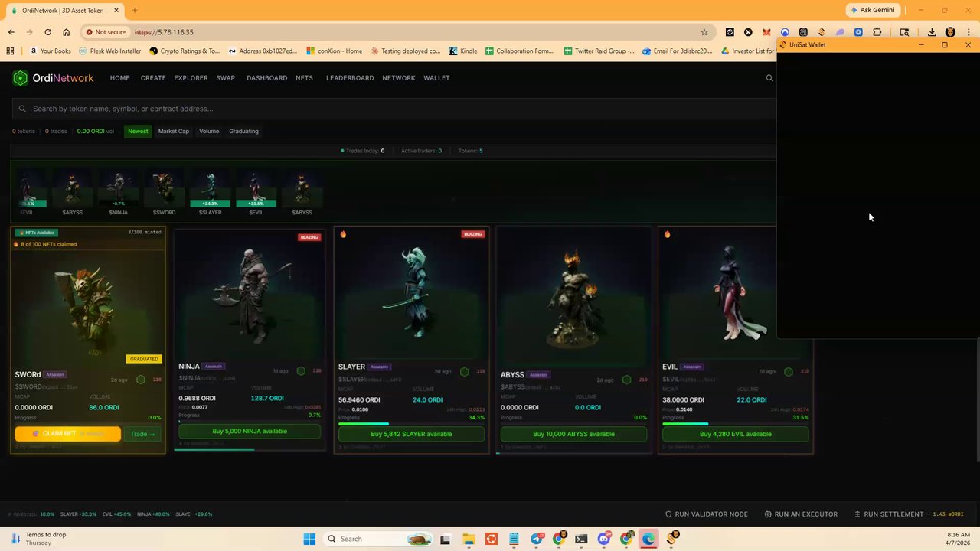Click the token search input field
The height and width of the screenshot is (551, 980).
click(x=394, y=109)
